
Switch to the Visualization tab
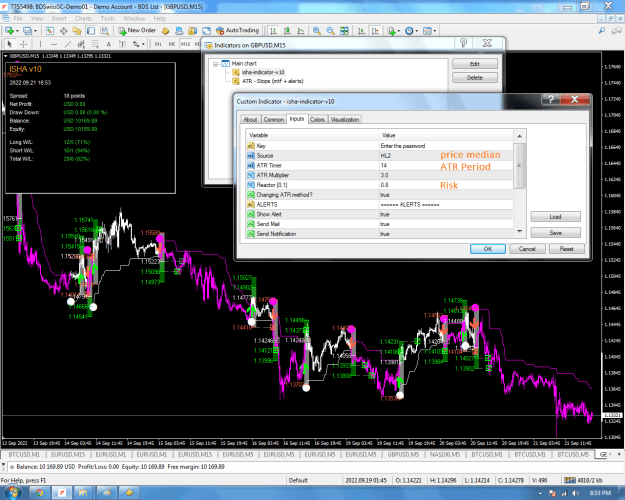345,119
